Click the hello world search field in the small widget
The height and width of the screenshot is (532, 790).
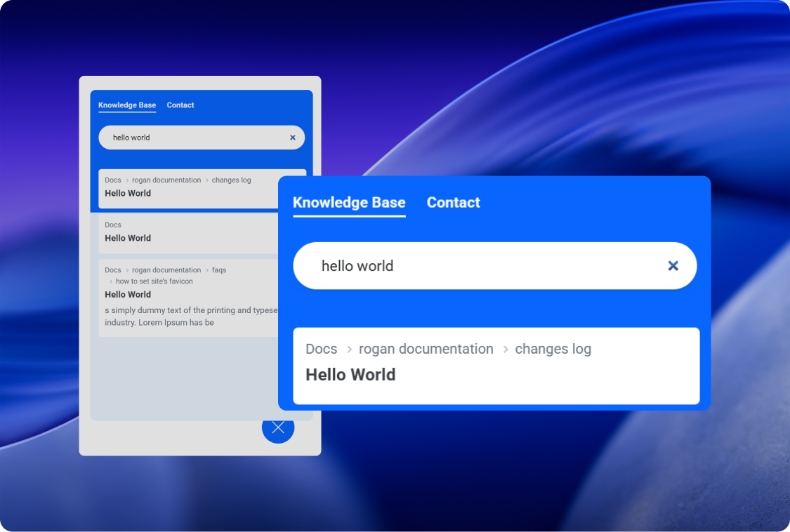coord(190,138)
